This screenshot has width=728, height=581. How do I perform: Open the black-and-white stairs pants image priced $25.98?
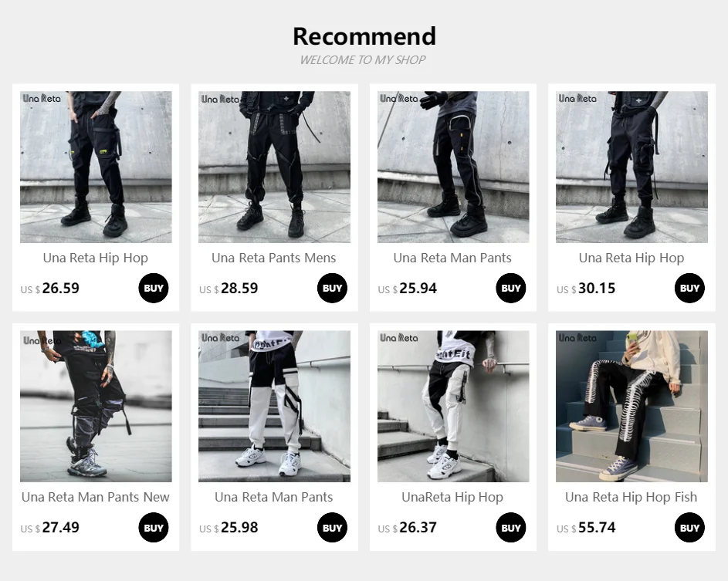[274, 406]
